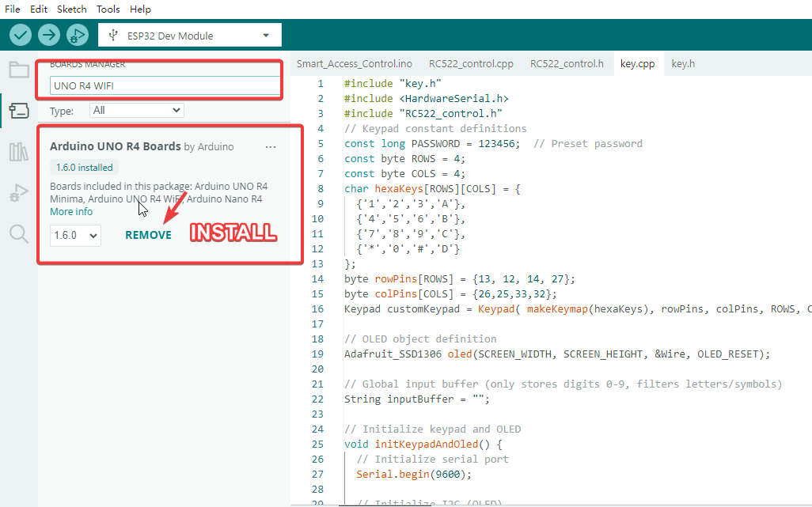Click the byte colPins[COLS] line

(450, 294)
